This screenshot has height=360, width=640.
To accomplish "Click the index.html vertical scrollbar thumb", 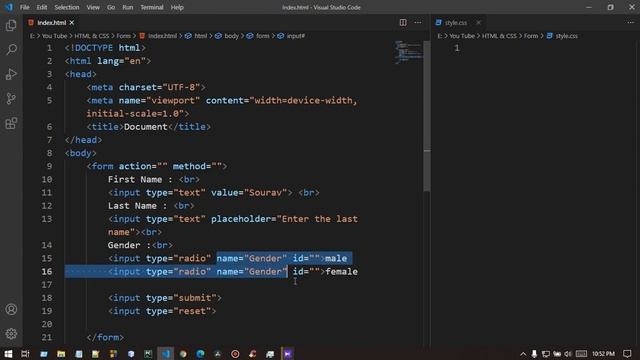I will 427,116.
